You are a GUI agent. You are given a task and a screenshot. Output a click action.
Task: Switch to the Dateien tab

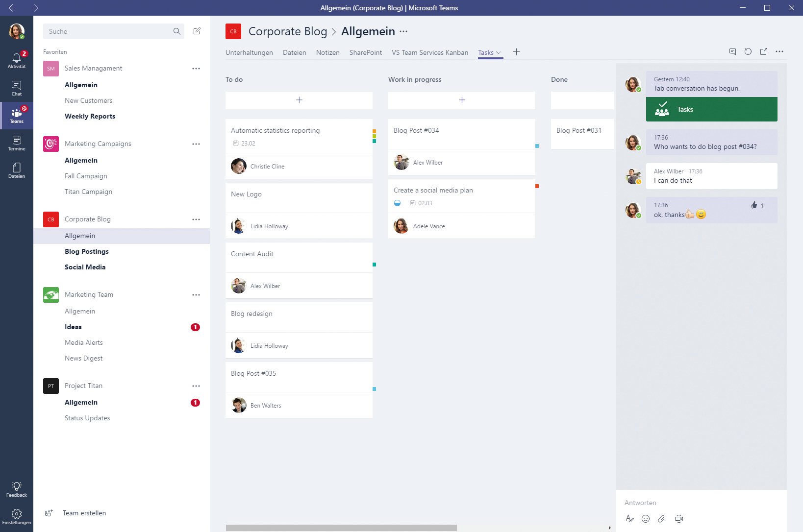pos(295,52)
